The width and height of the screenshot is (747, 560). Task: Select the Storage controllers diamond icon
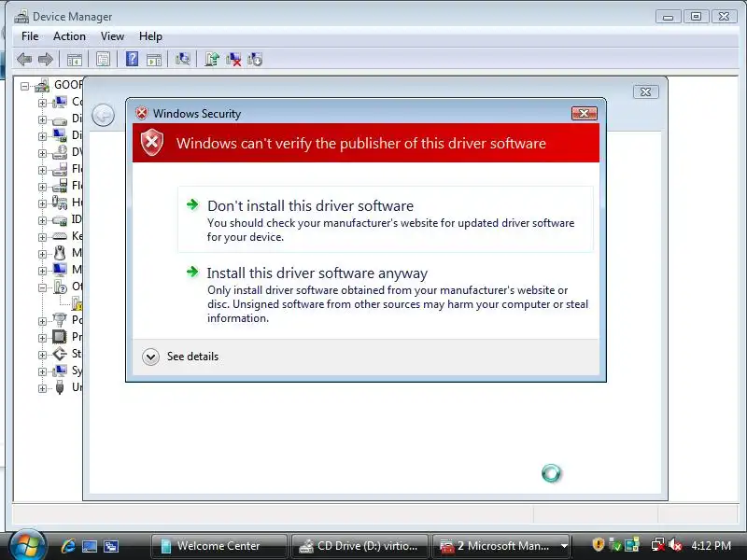(x=60, y=354)
